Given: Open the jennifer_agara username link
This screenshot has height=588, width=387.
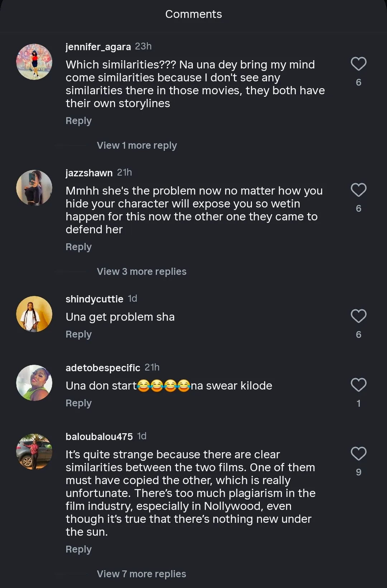Looking at the screenshot, I should point(98,47).
